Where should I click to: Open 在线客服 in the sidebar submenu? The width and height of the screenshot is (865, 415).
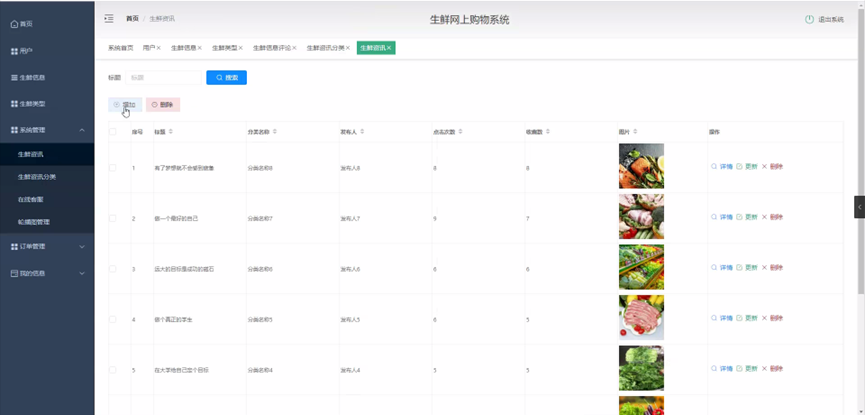47,199
